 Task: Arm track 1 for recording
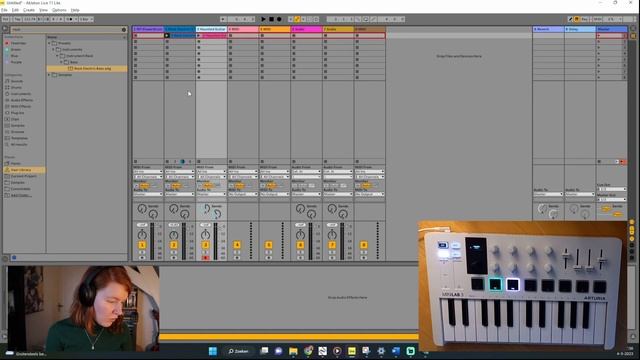(x=142, y=258)
